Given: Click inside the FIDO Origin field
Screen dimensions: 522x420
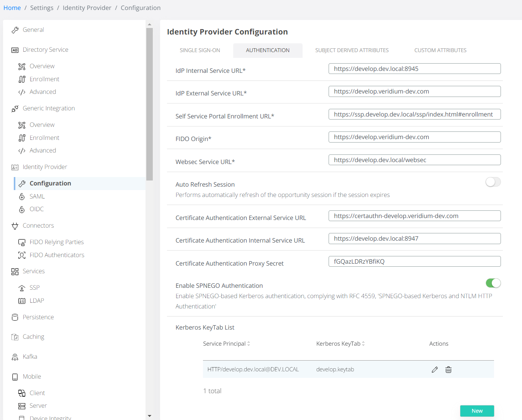Looking at the screenshot, I should tap(414, 137).
